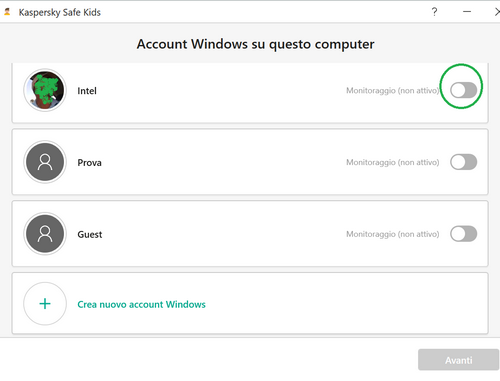Open help with the question mark icon
The height and width of the screenshot is (381, 500).
point(434,12)
